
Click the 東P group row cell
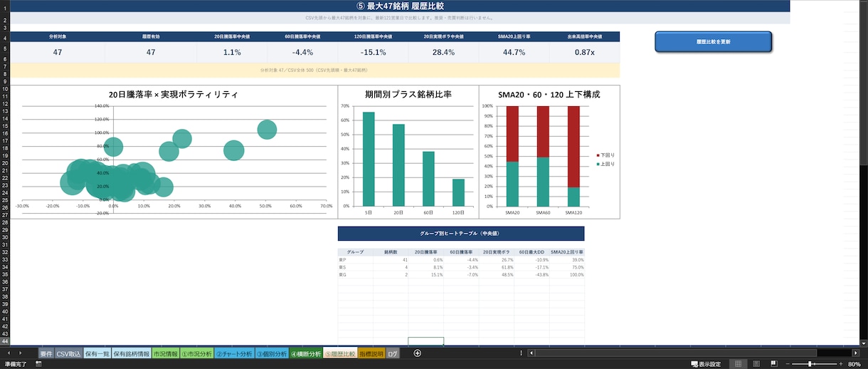point(355,260)
